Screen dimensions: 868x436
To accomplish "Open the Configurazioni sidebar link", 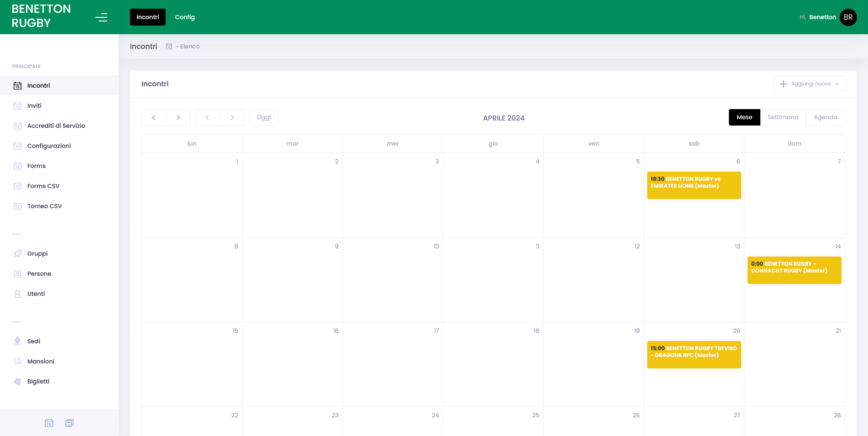I will [x=59, y=146].
